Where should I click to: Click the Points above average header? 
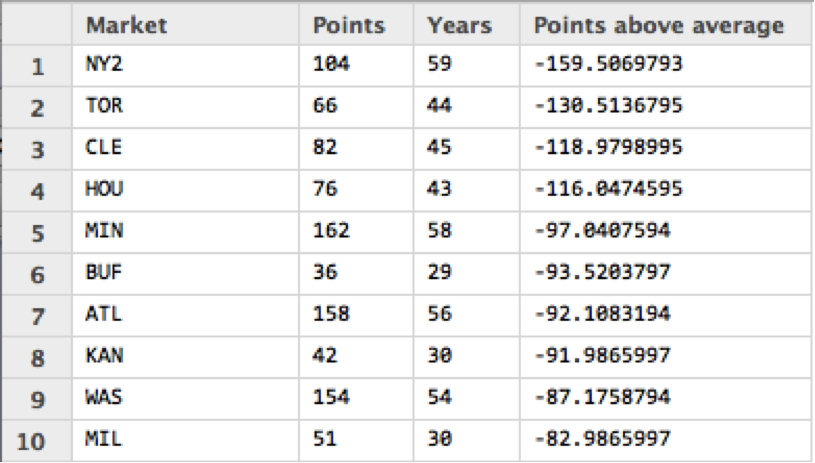click(x=658, y=25)
